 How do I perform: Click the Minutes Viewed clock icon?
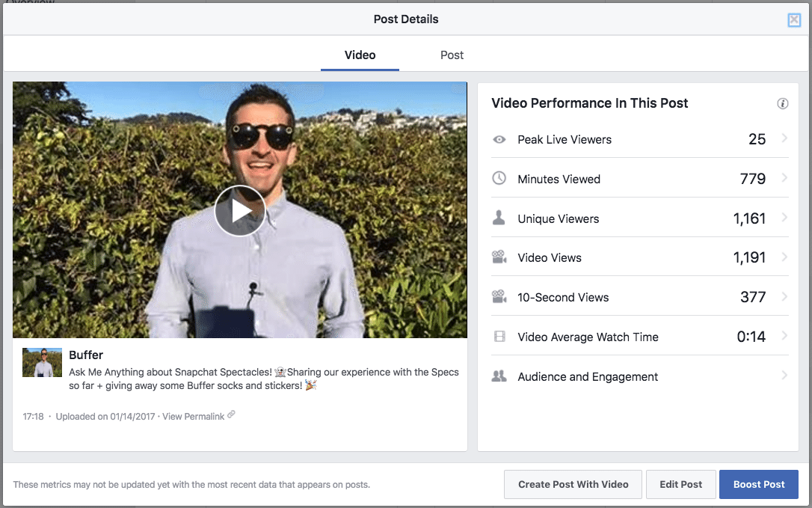click(499, 179)
